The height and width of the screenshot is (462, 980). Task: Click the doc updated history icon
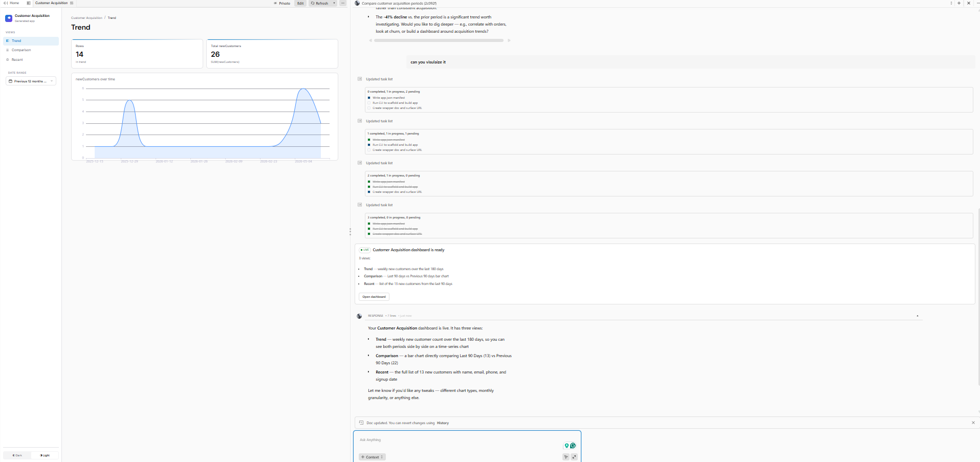pyautogui.click(x=361, y=423)
